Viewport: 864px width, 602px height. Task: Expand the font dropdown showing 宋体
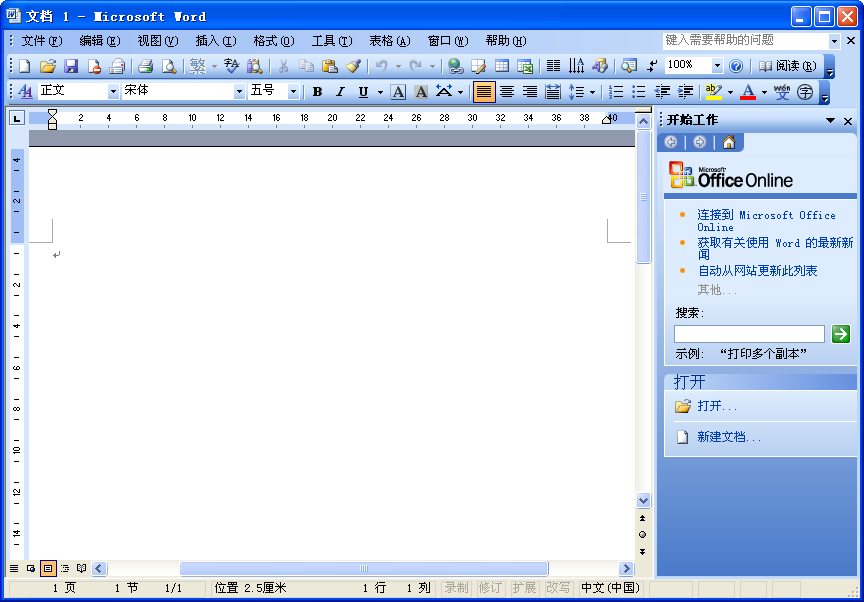(x=239, y=91)
